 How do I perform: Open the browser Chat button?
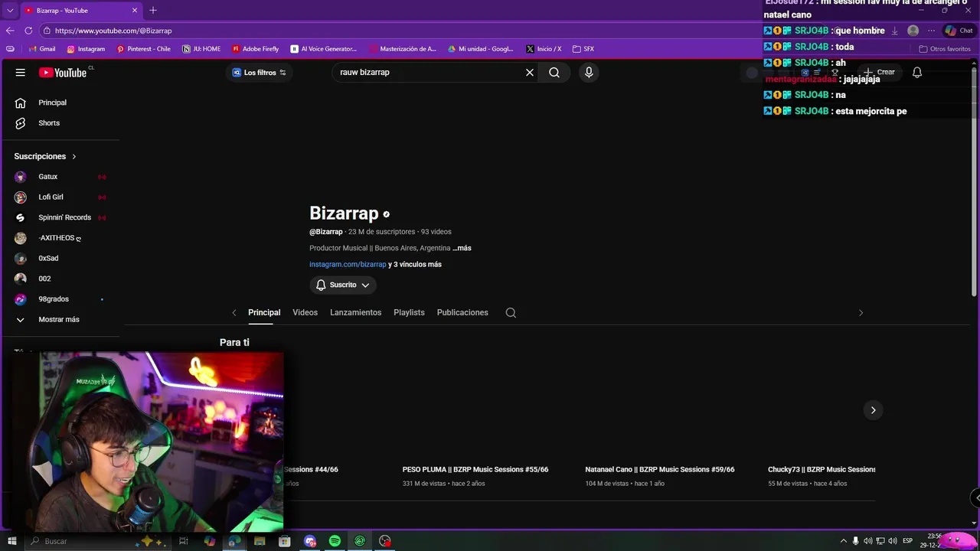tap(959, 31)
